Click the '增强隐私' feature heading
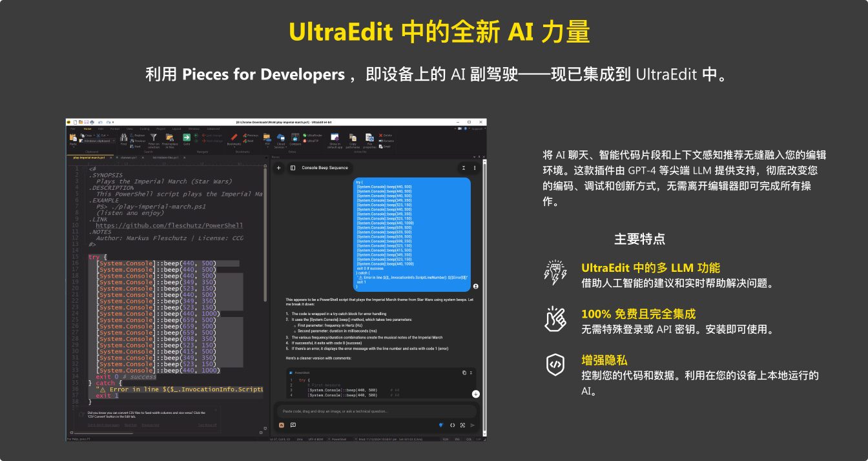 click(x=604, y=361)
